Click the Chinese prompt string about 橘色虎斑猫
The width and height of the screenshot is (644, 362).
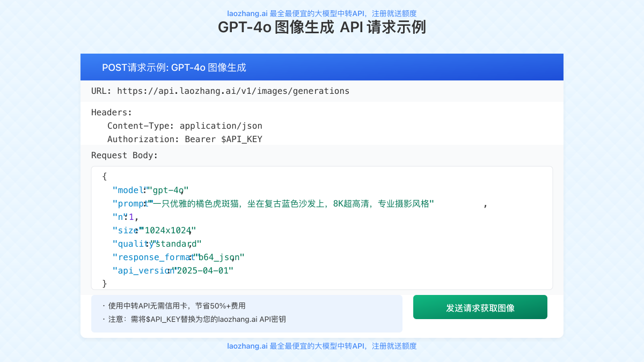(290, 204)
